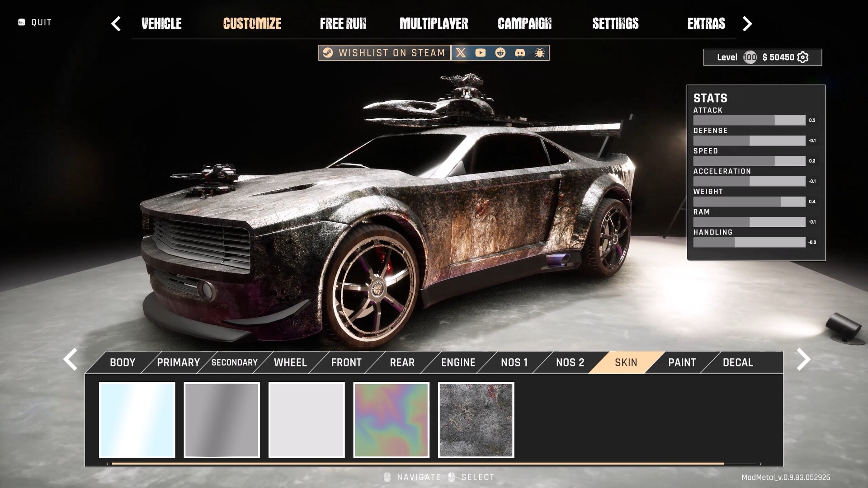Switch to the NOS 1 tab
Viewport: 868px width, 488px height.
click(514, 362)
